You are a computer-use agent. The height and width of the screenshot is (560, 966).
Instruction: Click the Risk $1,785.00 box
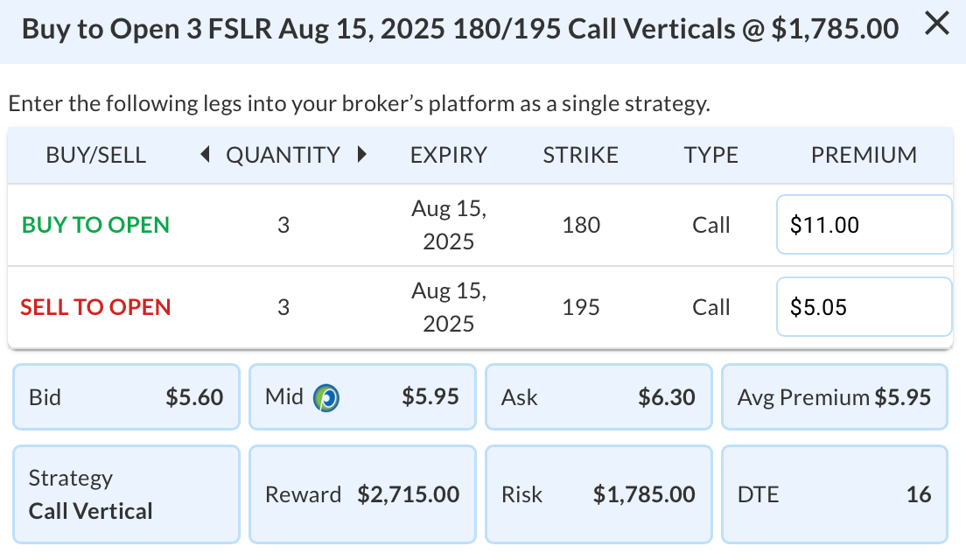coord(598,494)
